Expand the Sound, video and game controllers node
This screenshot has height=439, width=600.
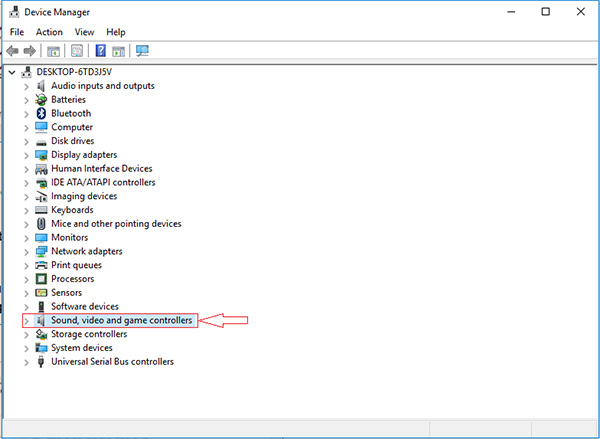coord(26,320)
